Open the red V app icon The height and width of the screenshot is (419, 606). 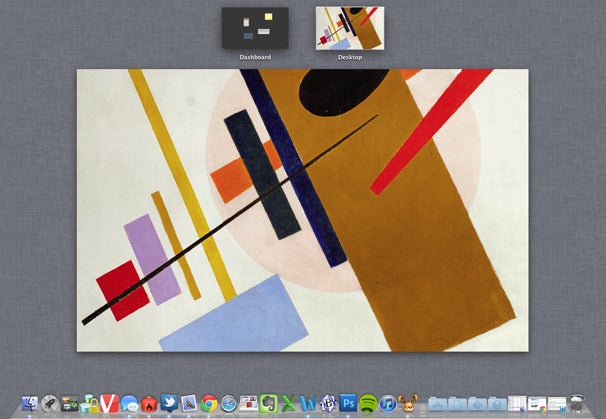pyautogui.click(x=109, y=404)
